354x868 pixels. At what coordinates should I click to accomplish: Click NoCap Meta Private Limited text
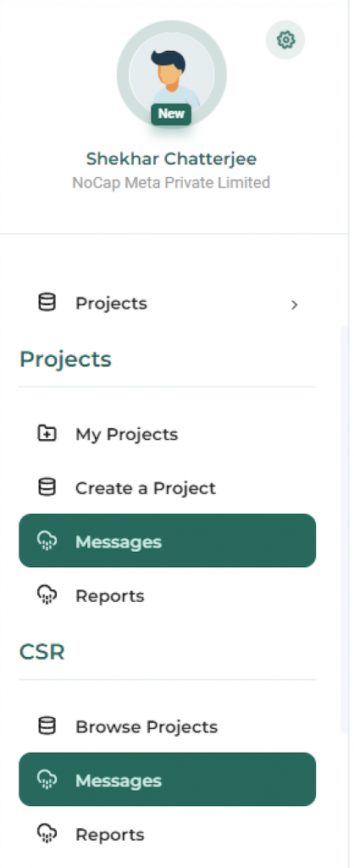click(171, 183)
